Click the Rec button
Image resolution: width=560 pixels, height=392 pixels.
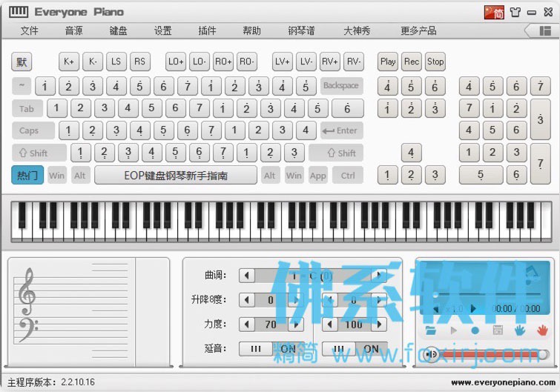coord(412,62)
